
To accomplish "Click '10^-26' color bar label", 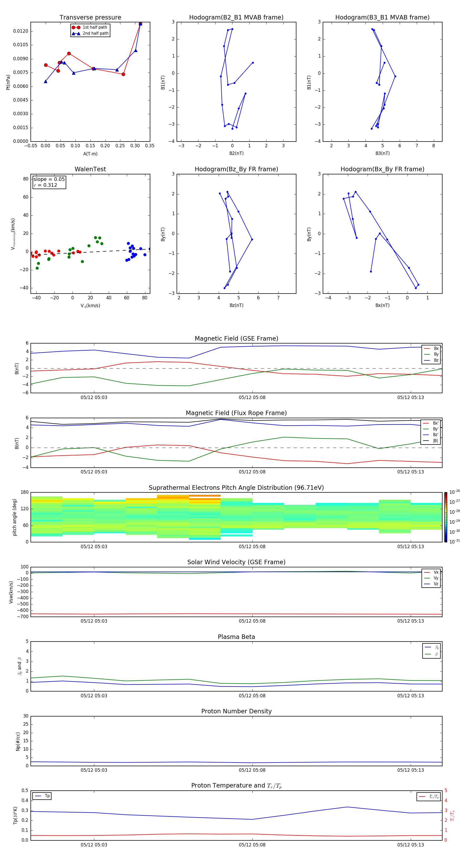I will point(454,492).
